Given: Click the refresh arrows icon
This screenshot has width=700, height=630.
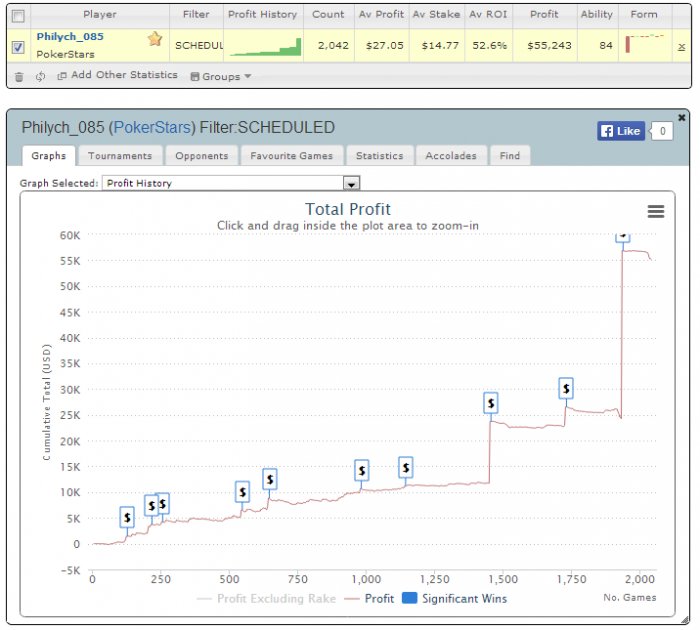Looking at the screenshot, I should point(40,76).
